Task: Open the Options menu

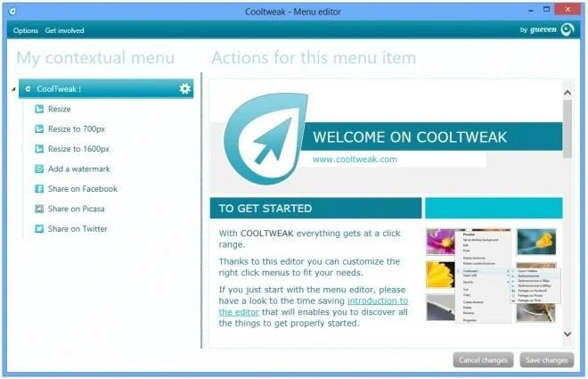Action: (26, 30)
